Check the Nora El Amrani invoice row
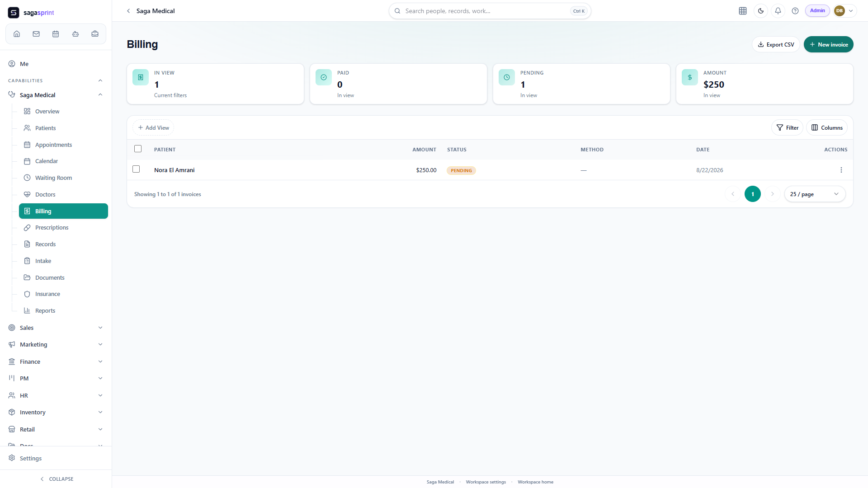This screenshot has width=868, height=488. point(136,169)
